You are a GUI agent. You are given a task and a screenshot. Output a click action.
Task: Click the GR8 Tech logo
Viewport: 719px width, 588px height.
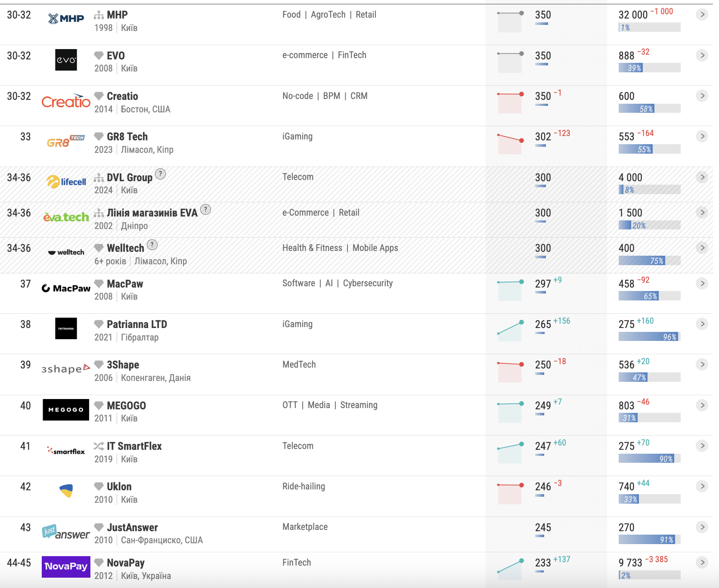[66, 141]
